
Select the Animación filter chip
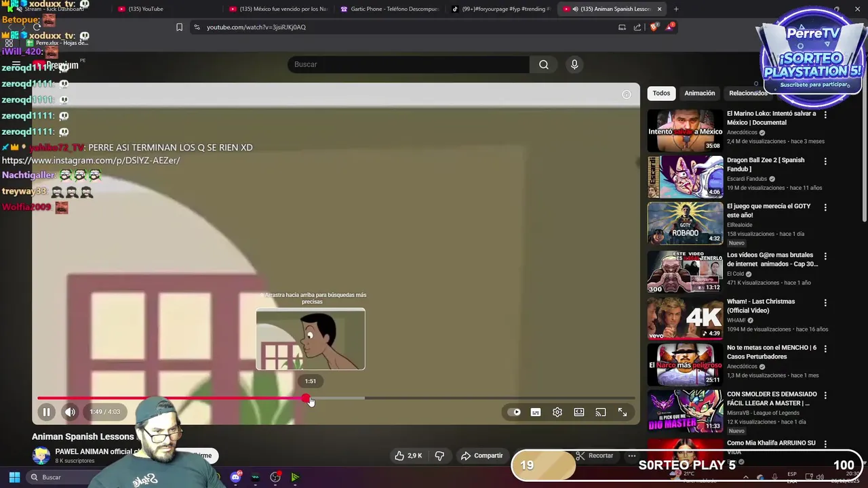tap(699, 94)
